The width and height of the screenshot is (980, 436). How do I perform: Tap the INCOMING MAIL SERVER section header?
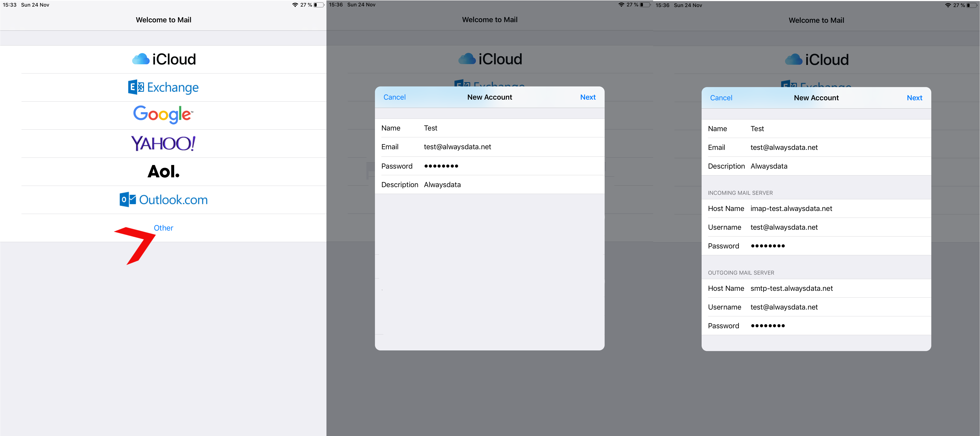740,193
